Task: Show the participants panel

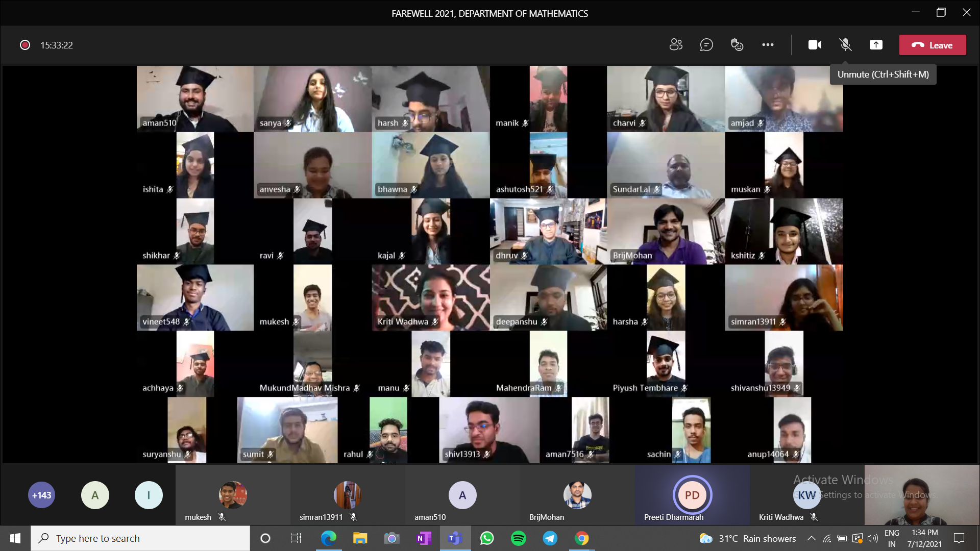Action: (676, 45)
